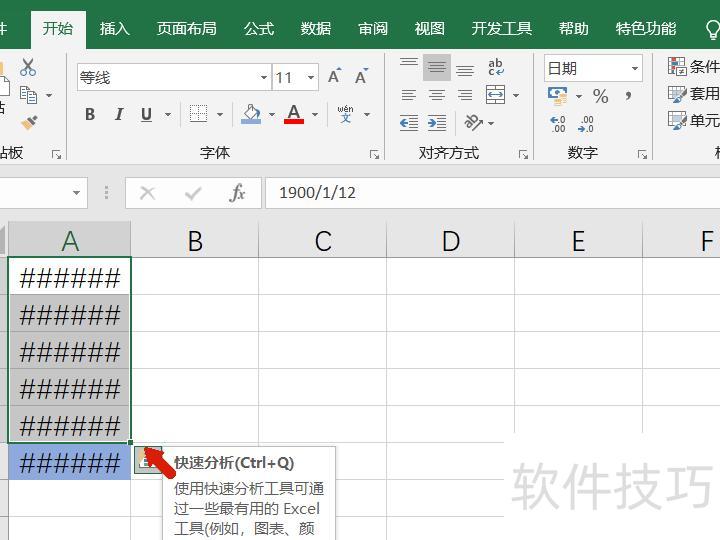The width and height of the screenshot is (720, 540).
Task: Open font settings dialog launcher
Action: click(x=375, y=155)
